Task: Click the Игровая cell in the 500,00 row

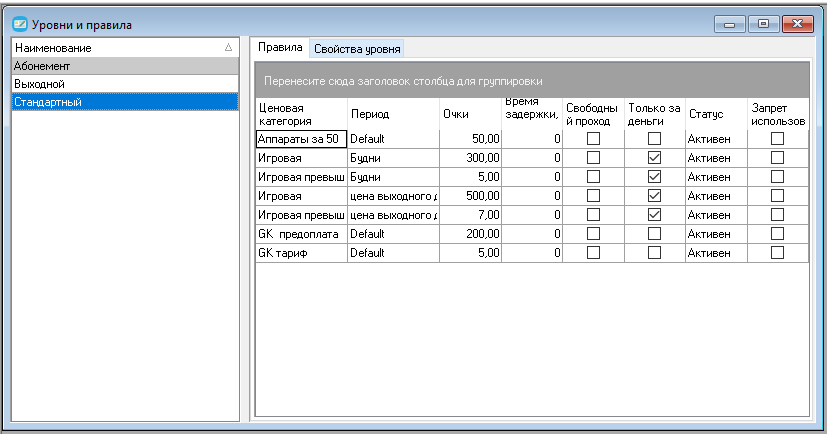Action: (301, 196)
